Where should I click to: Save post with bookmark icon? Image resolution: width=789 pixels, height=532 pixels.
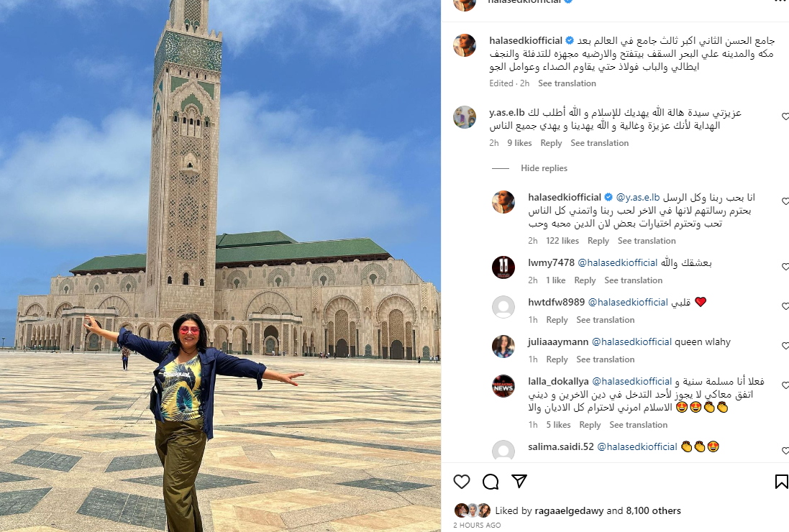pyautogui.click(x=782, y=482)
